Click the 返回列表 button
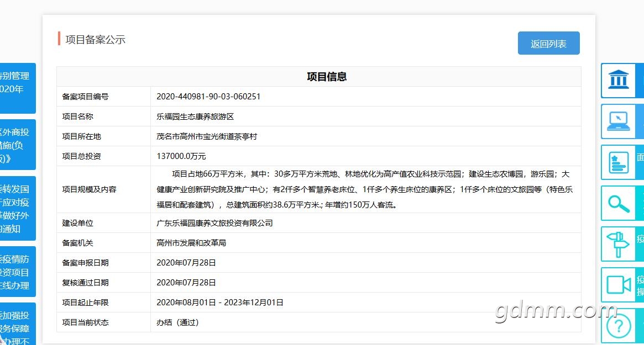Viewport: 644px width, 345px height. (x=548, y=43)
